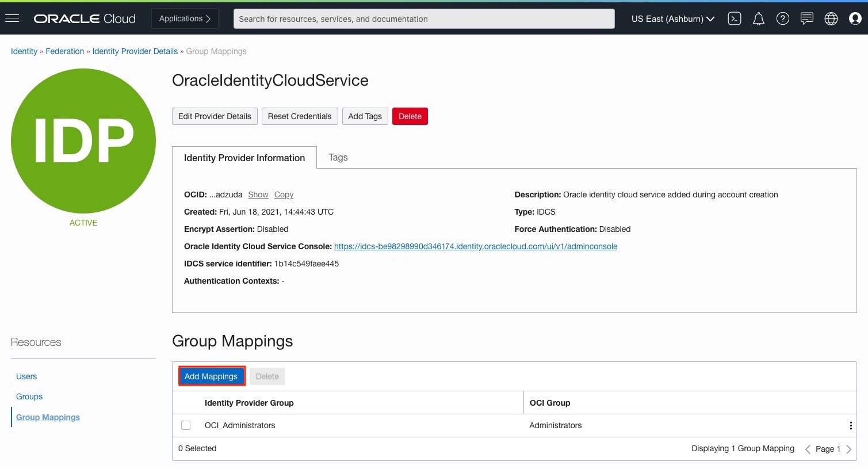Switch to the Identity Provider Information tab
The width and height of the screenshot is (868, 469).
tap(244, 158)
